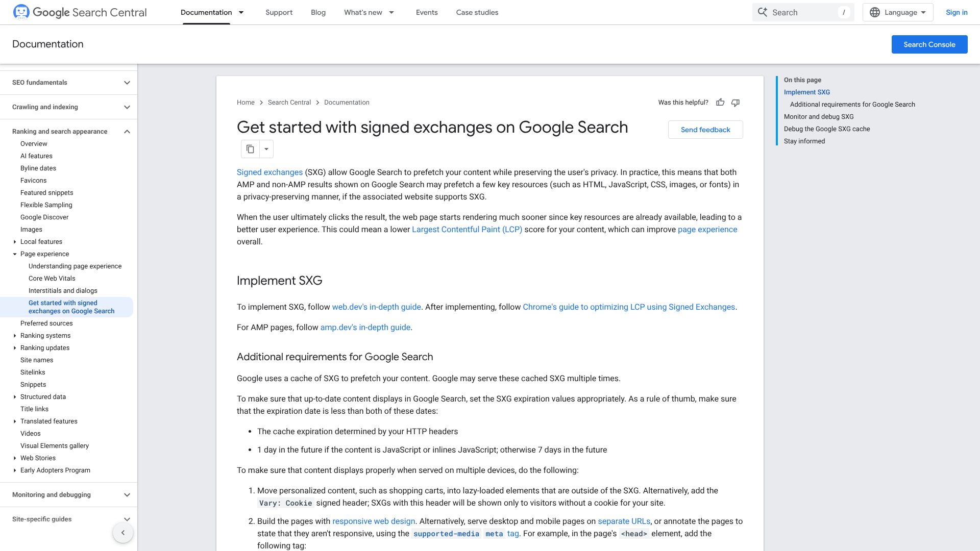Expand the Ranking systems tree item

(x=15, y=336)
